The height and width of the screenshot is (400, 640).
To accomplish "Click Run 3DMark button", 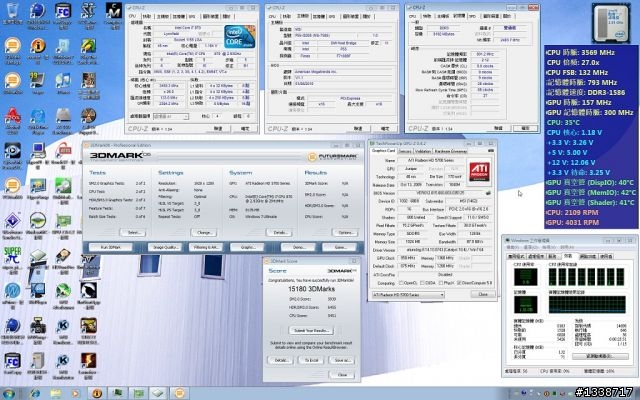I will (x=111, y=247).
